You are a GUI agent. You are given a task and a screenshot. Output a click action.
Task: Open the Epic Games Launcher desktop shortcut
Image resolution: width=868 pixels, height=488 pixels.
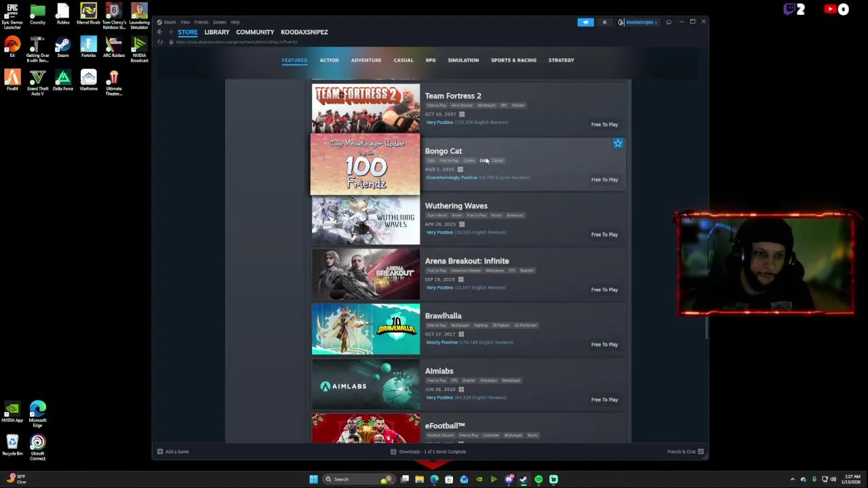12,16
